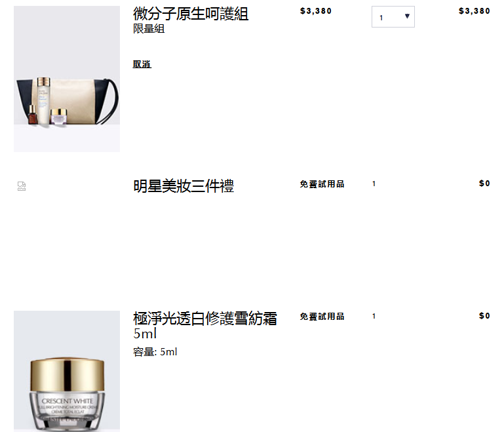Image resolution: width=504 pixels, height=432 pixels.
Task: Click the 極淨光透白修護雪紡霜 5ml product title
Action: [x=205, y=325]
